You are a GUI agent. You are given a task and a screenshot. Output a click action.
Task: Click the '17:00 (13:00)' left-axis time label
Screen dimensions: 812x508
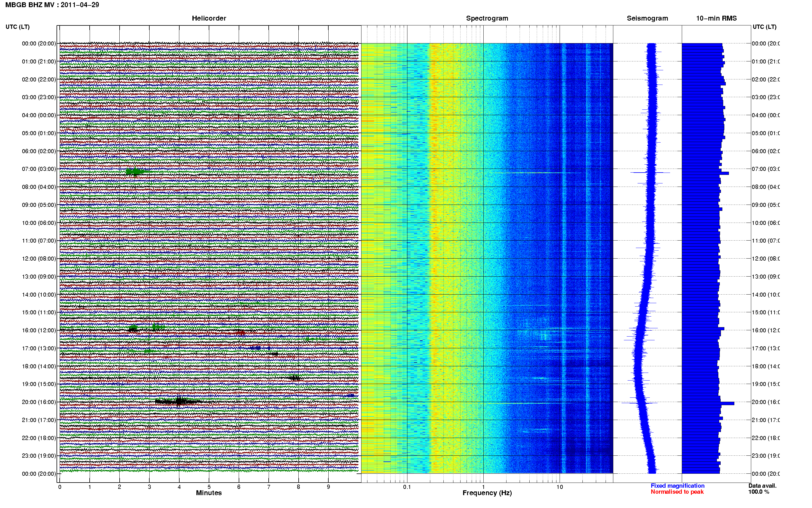39,348
